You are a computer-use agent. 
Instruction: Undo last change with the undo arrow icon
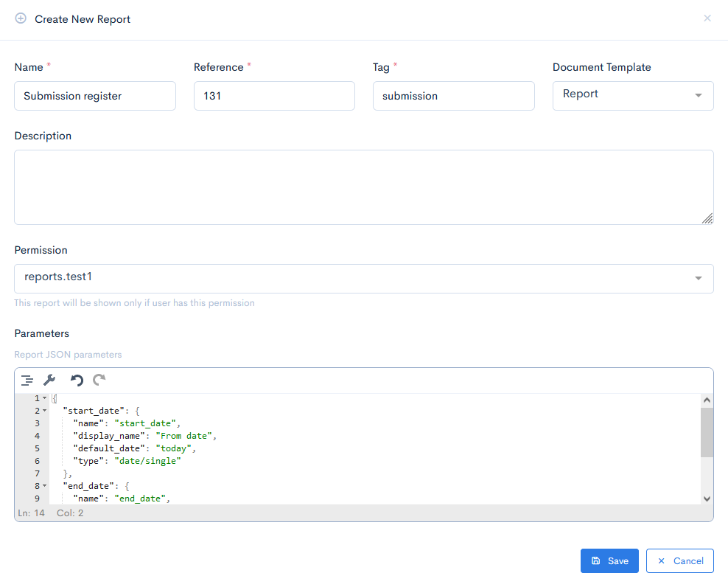coord(75,380)
